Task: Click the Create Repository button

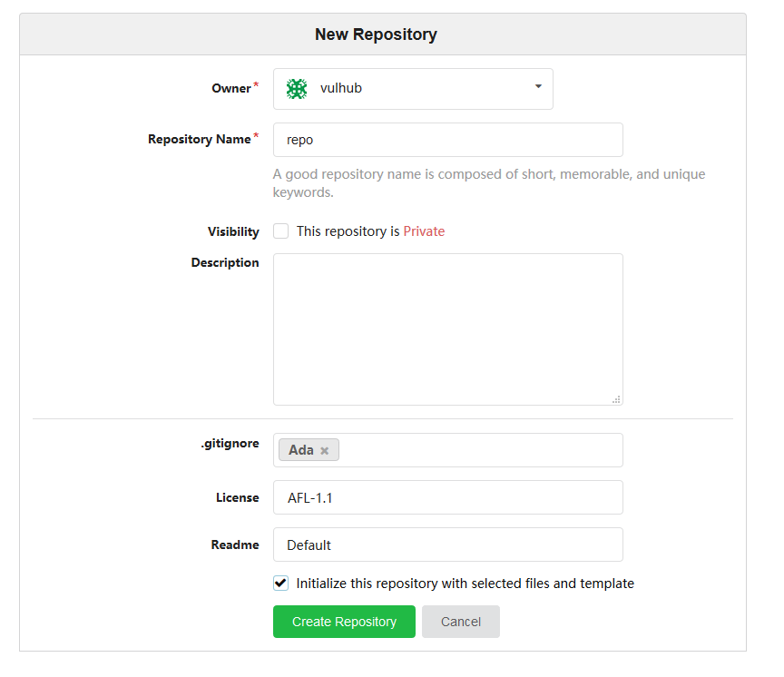Action: coord(344,622)
